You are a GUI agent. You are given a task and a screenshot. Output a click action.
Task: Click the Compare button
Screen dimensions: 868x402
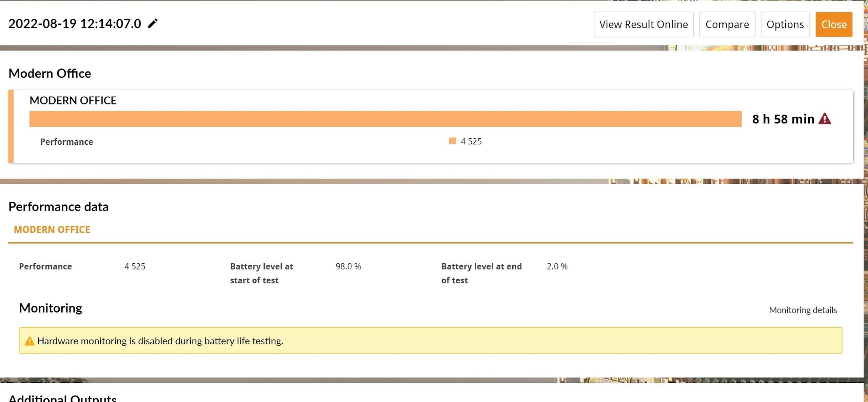tap(727, 24)
